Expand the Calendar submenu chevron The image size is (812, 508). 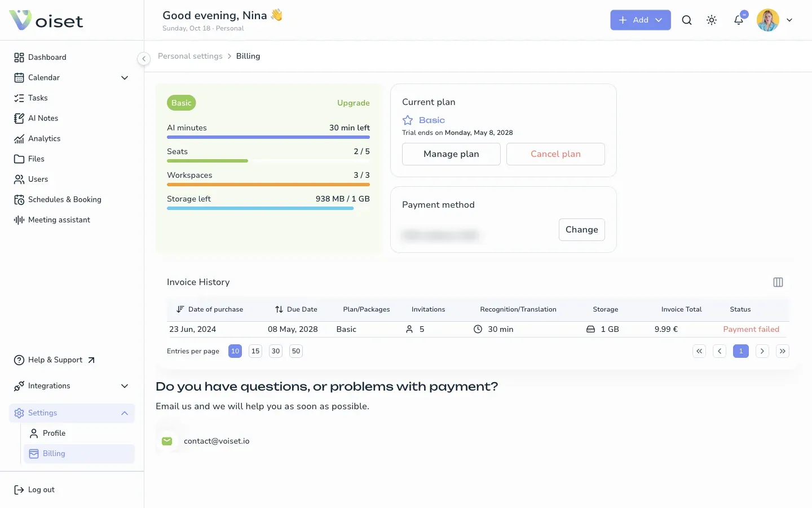coord(125,78)
